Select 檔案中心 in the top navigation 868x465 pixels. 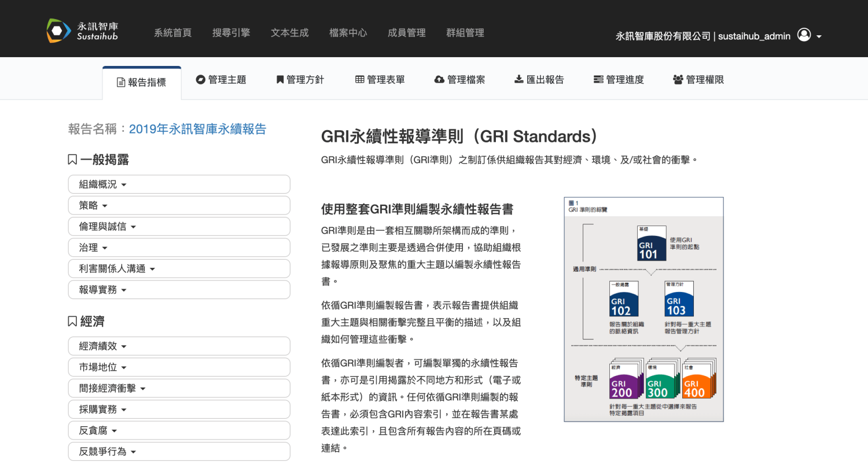pyautogui.click(x=348, y=33)
